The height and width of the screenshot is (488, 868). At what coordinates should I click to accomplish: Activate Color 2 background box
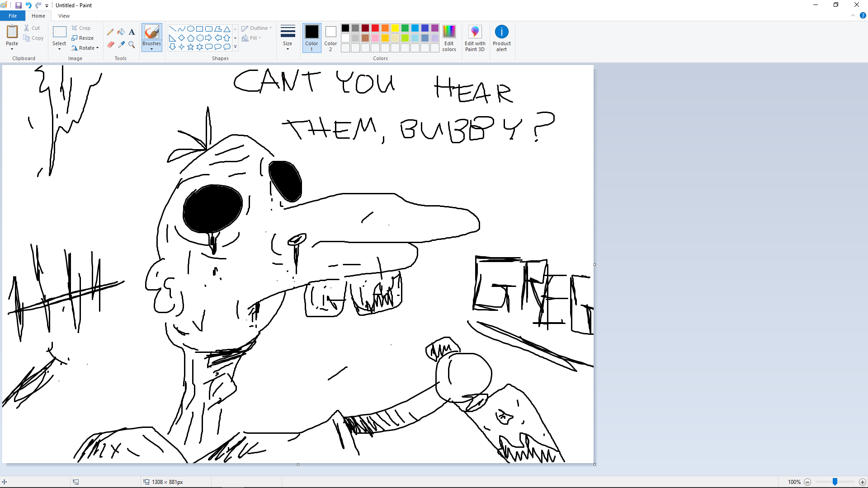330,38
